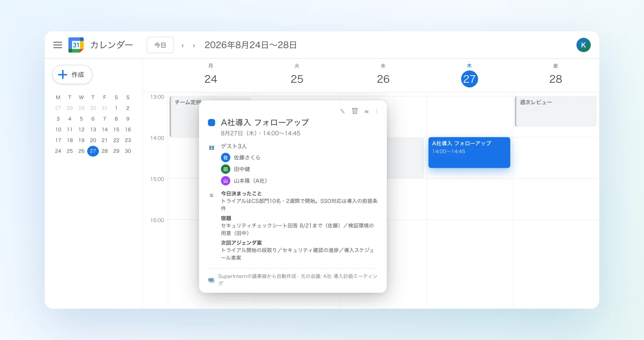The height and width of the screenshot is (340, 644).
Task: Open the blue A社導入 フォローアップ calendar event
Action: [x=469, y=153]
